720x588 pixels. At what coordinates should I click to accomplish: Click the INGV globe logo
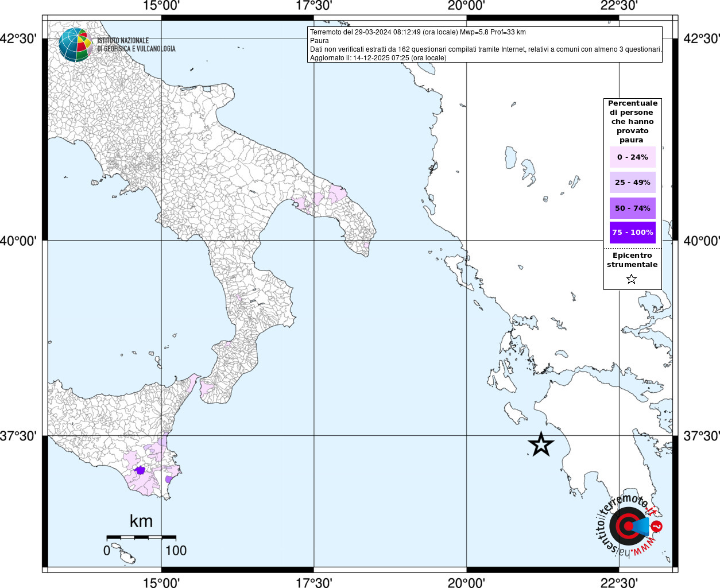(x=75, y=45)
